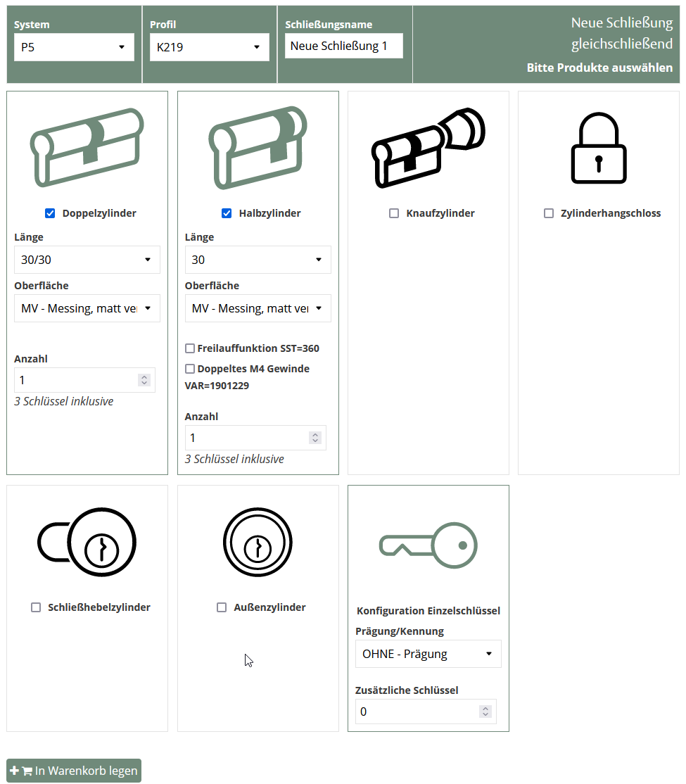The width and height of the screenshot is (686, 784).
Task: Open the Prägung/Kennung dropdown
Action: 428,654
